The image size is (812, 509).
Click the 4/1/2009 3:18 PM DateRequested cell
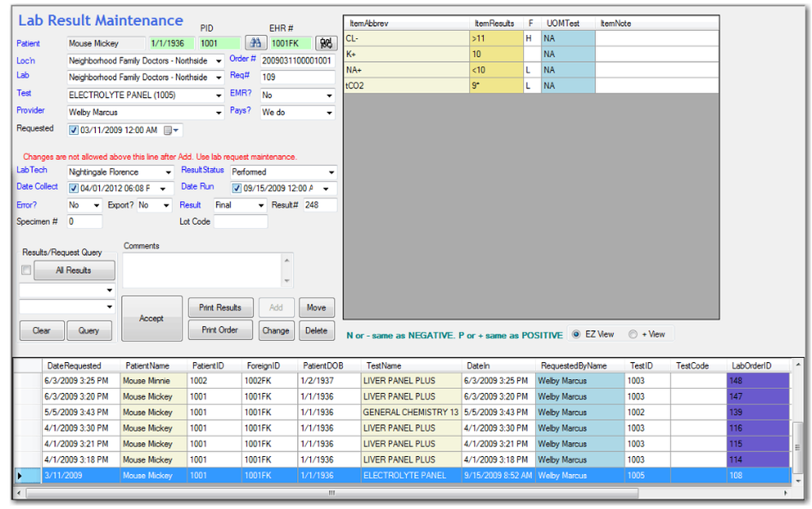click(80, 459)
